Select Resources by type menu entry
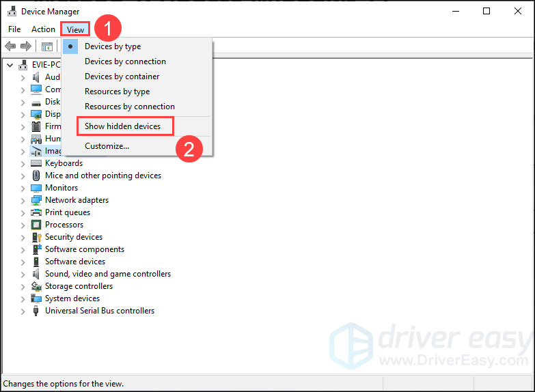The image size is (535, 392). point(117,92)
